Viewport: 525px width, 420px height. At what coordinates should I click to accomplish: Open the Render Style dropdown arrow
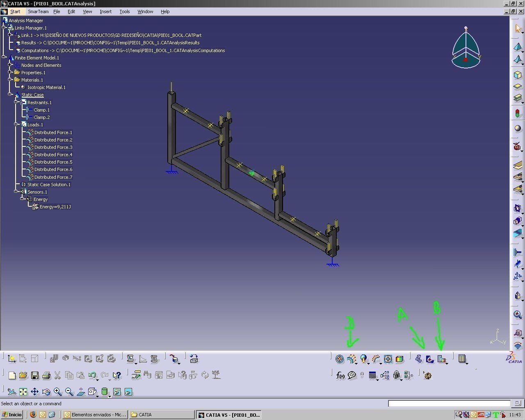110,396
